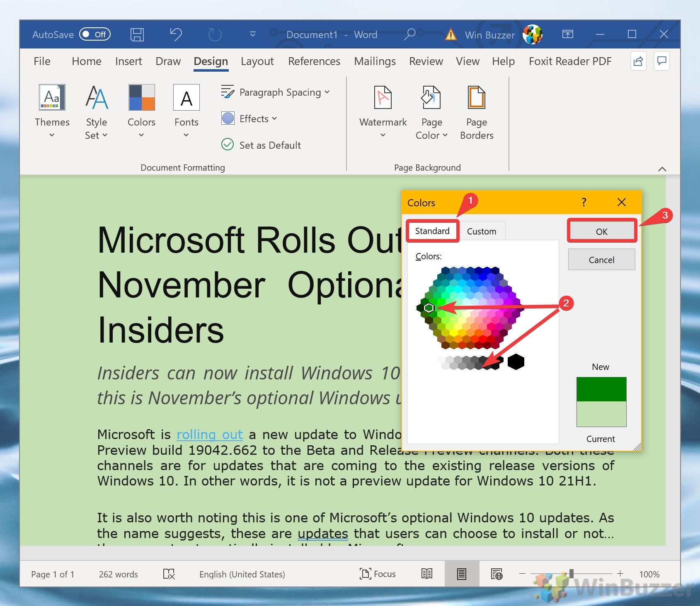The height and width of the screenshot is (606, 700).
Task: Switch to Web Layout view
Action: [x=497, y=574]
